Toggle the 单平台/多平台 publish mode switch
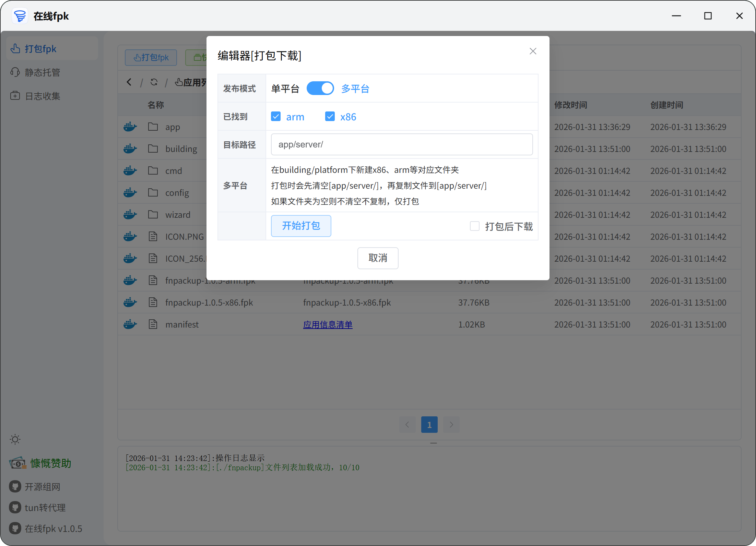 320,88
